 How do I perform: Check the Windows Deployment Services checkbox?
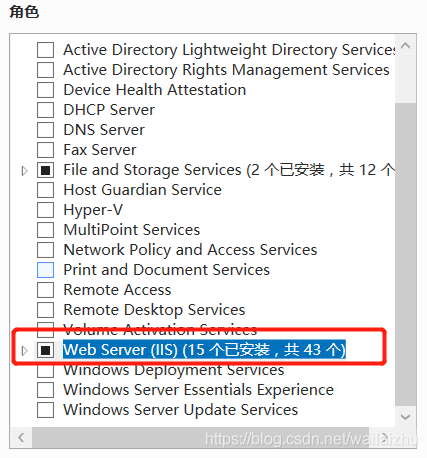(45, 370)
